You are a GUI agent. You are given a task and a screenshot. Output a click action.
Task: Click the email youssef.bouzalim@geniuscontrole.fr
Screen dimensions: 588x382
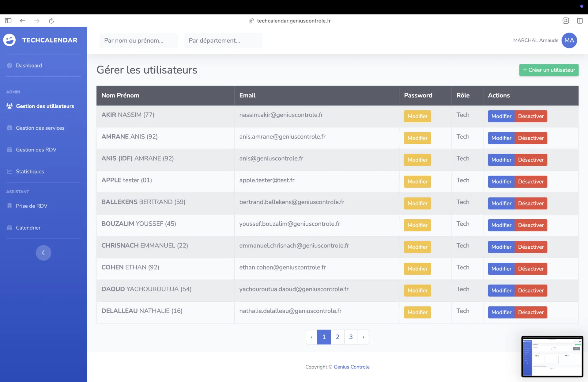click(x=289, y=223)
